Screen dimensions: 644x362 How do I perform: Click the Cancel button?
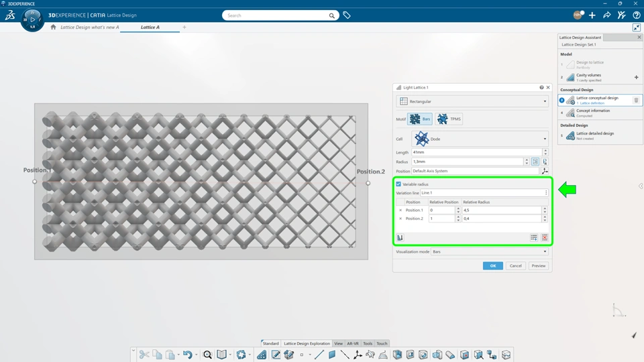coord(515,266)
